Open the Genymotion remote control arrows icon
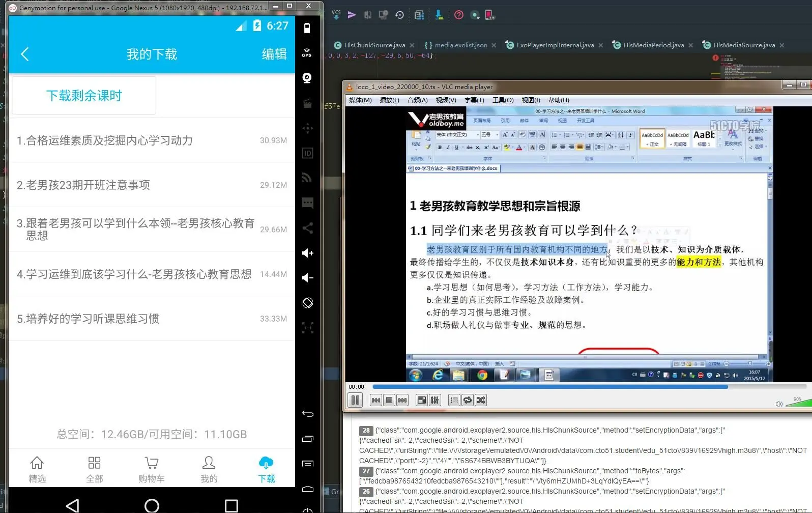 tap(307, 128)
